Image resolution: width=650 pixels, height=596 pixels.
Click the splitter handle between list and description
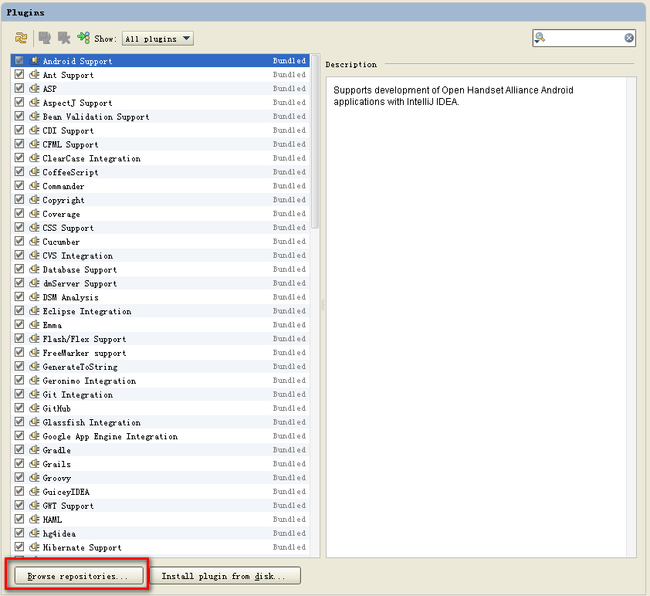click(x=323, y=305)
